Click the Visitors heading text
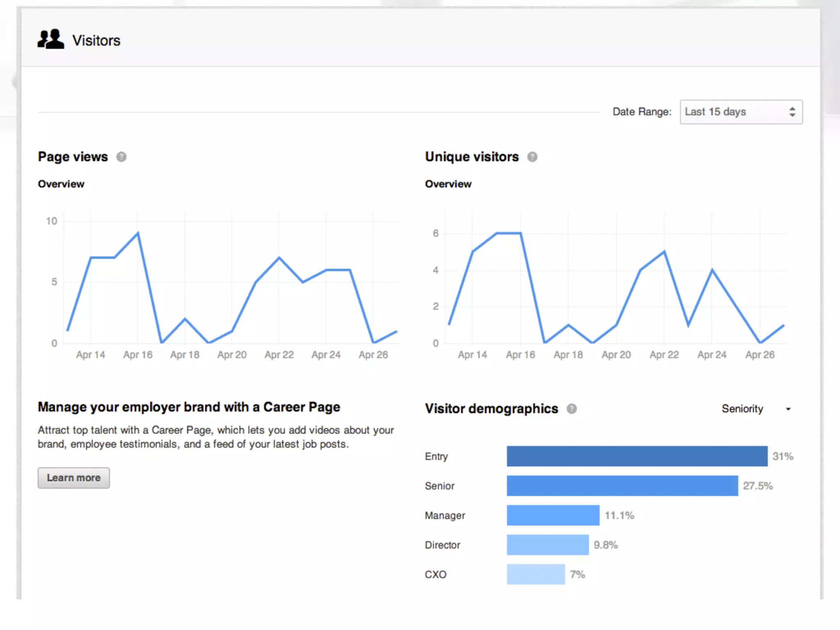Screen dimensions: 840x630 tap(96, 41)
